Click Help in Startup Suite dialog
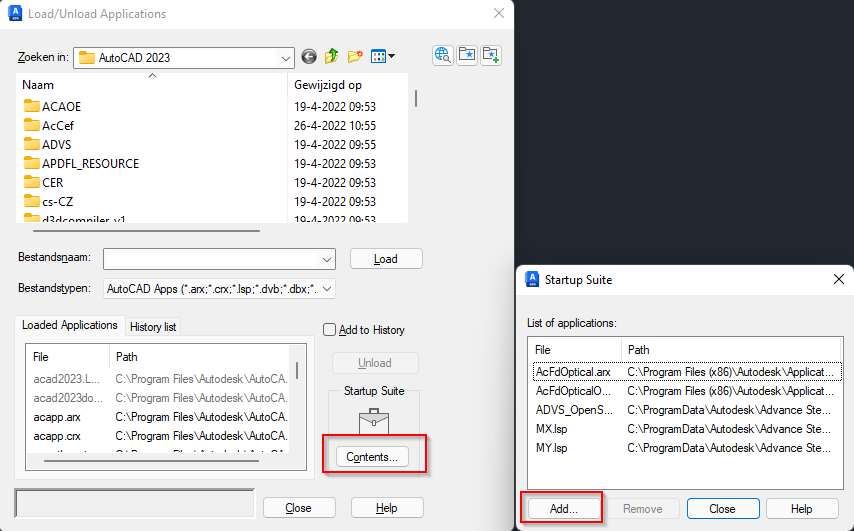Viewport: 854px width, 531px height. (802, 509)
